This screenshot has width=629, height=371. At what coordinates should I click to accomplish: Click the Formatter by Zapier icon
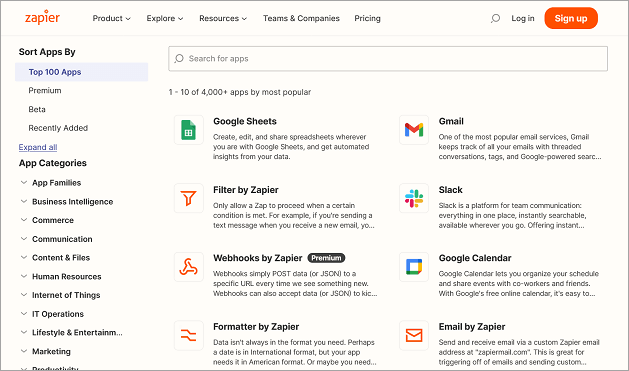point(189,335)
